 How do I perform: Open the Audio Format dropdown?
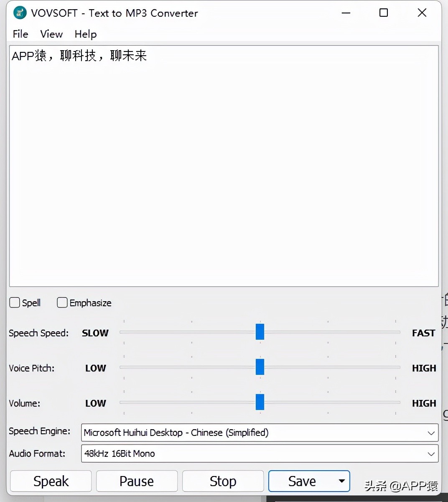click(431, 454)
